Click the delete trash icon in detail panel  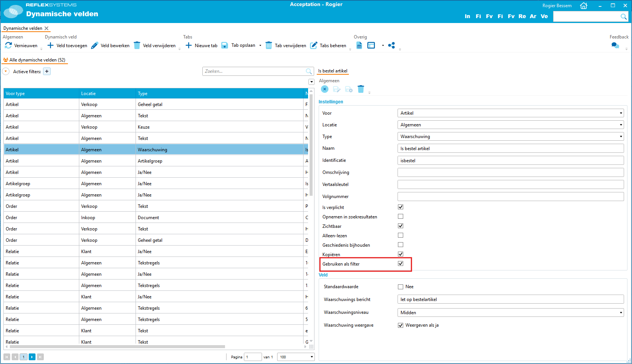pyautogui.click(x=361, y=89)
